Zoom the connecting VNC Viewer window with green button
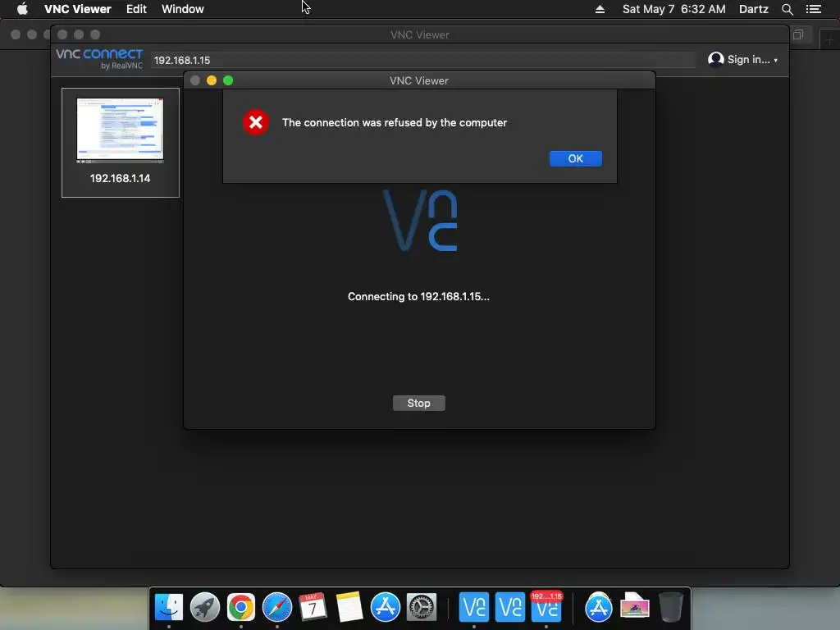Image resolution: width=840 pixels, height=630 pixels. pos(228,80)
